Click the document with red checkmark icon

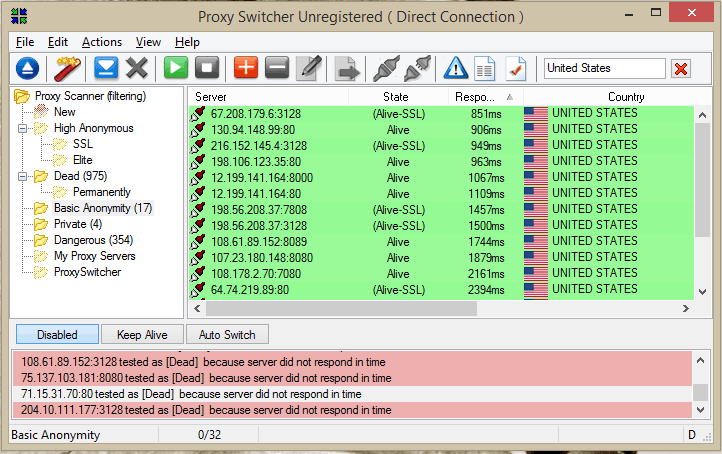516,69
